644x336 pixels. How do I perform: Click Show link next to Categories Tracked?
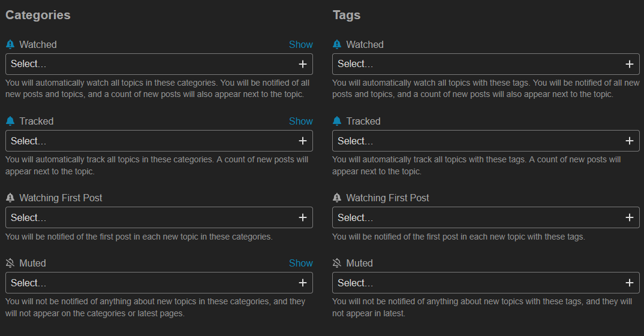[300, 121]
